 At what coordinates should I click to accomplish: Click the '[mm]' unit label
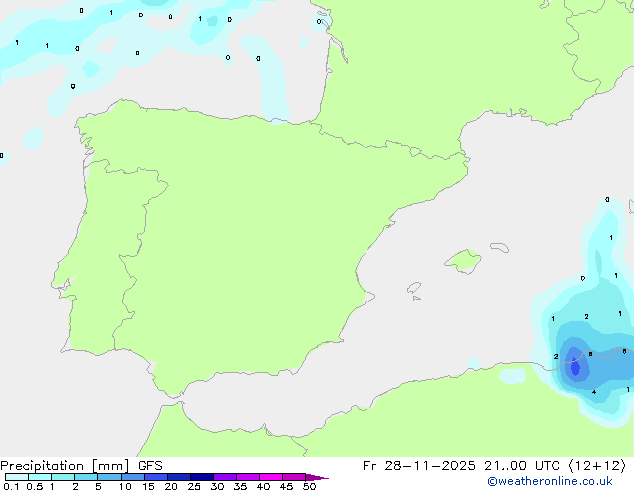110,466
